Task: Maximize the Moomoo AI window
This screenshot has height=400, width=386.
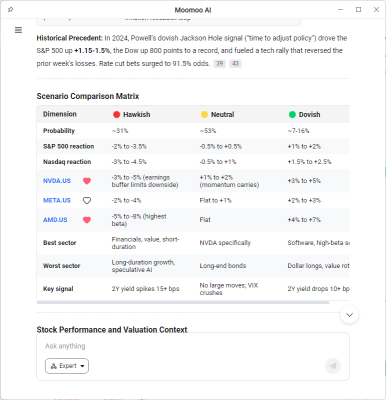Action: [x=358, y=9]
